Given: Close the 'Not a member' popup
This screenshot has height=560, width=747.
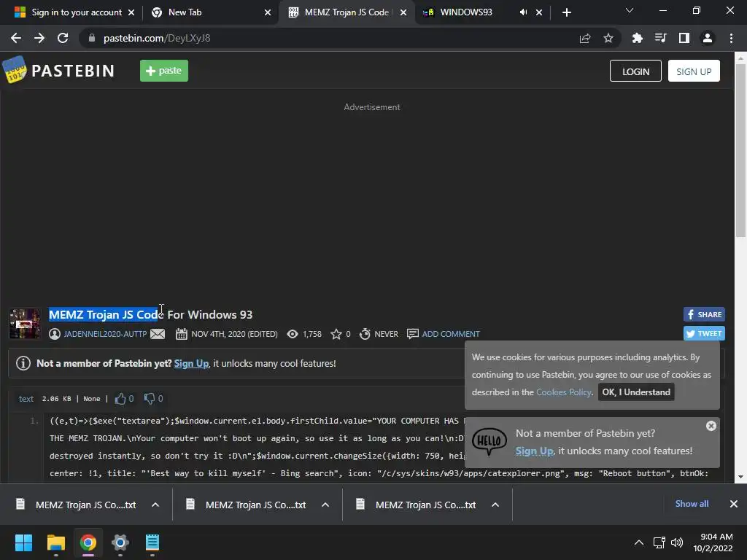Looking at the screenshot, I should (711, 426).
